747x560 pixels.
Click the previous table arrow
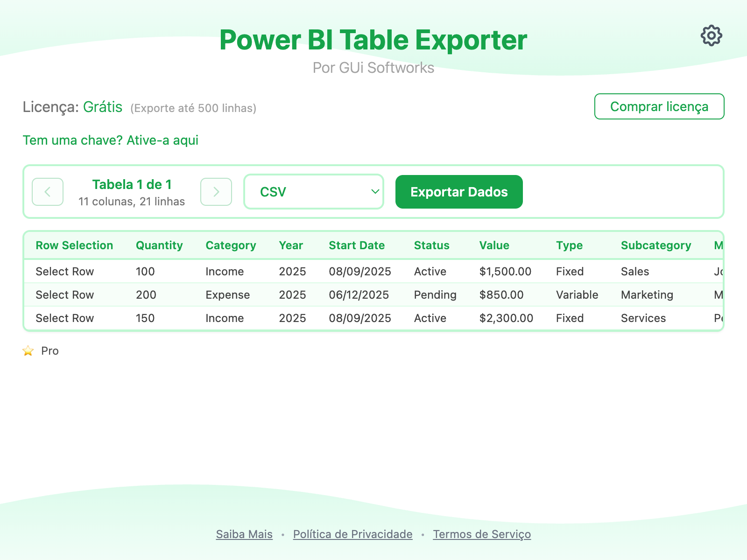pyautogui.click(x=47, y=191)
